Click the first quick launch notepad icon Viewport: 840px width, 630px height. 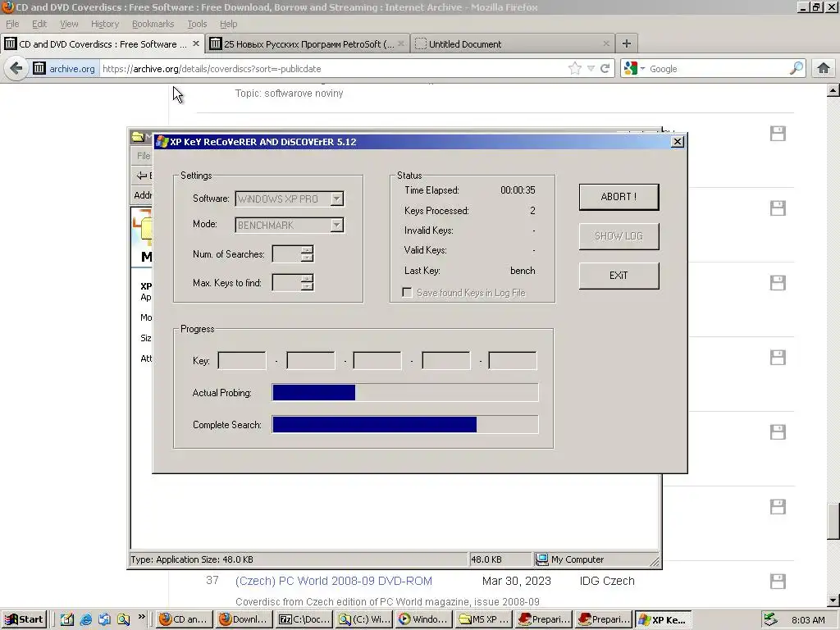(67, 619)
